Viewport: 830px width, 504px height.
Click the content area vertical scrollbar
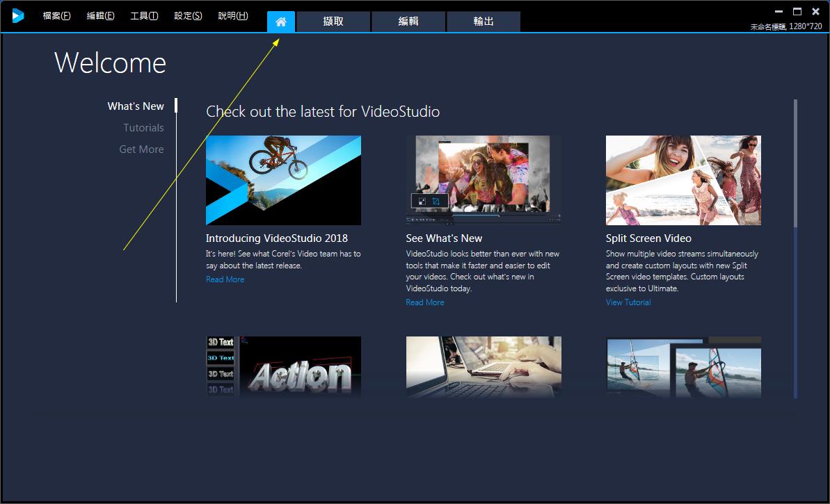pyautogui.click(x=795, y=249)
